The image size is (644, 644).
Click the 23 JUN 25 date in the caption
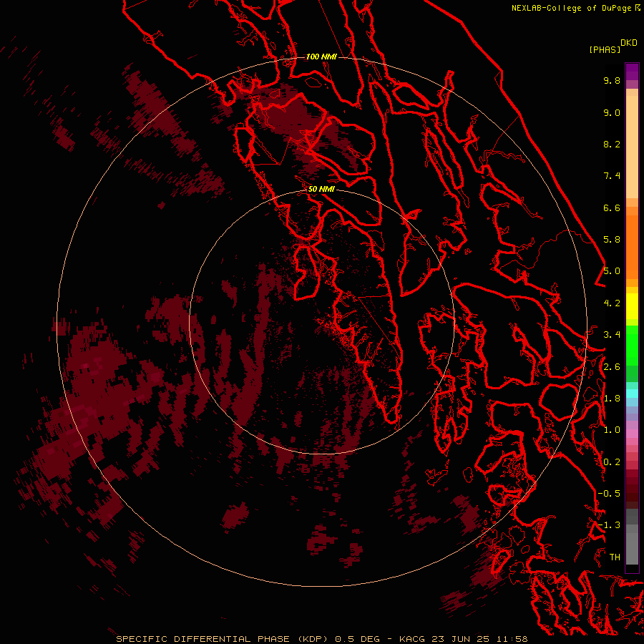point(462,639)
